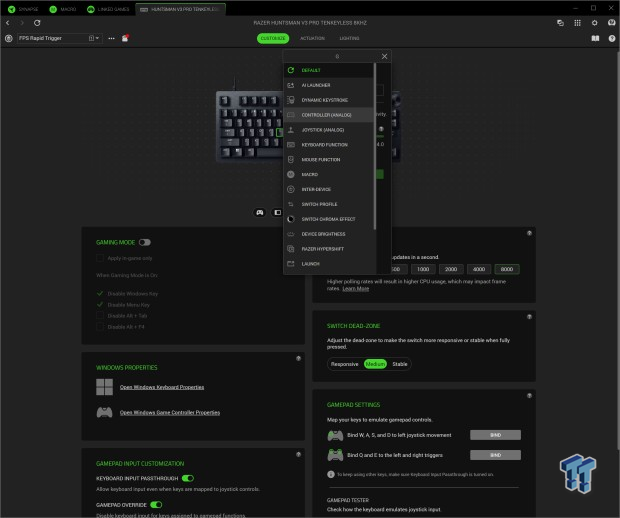Switch to the Linked Games tab
This screenshot has width=620, height=518.
[x=108, y=9]
